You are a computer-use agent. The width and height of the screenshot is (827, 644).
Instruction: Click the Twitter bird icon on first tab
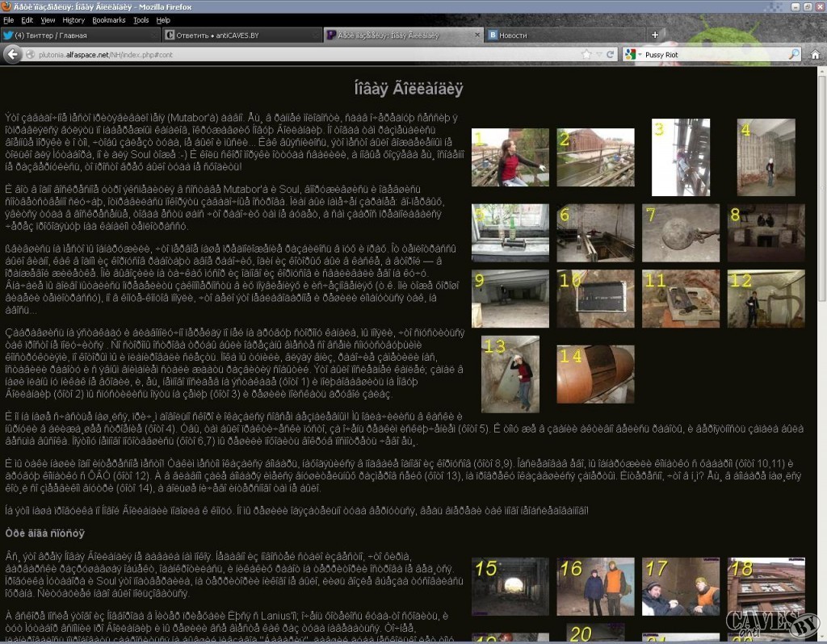coord(8,36)
